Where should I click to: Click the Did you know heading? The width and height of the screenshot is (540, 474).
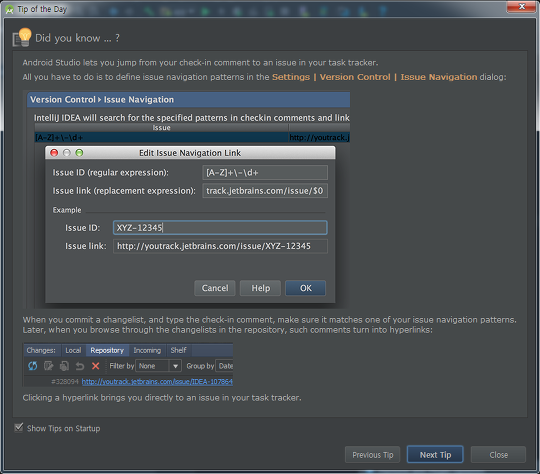click(x=77, y=38)
